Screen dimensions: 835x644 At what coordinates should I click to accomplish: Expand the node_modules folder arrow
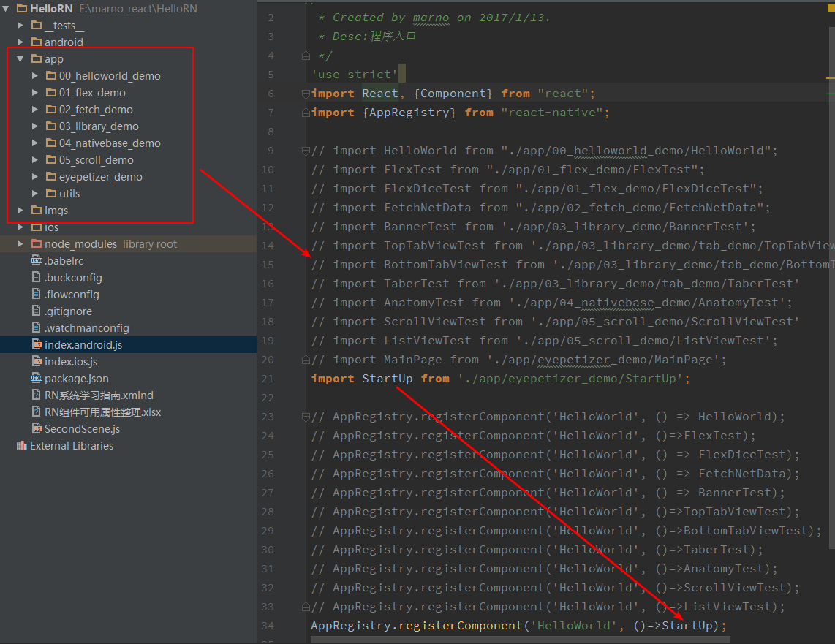20,243
